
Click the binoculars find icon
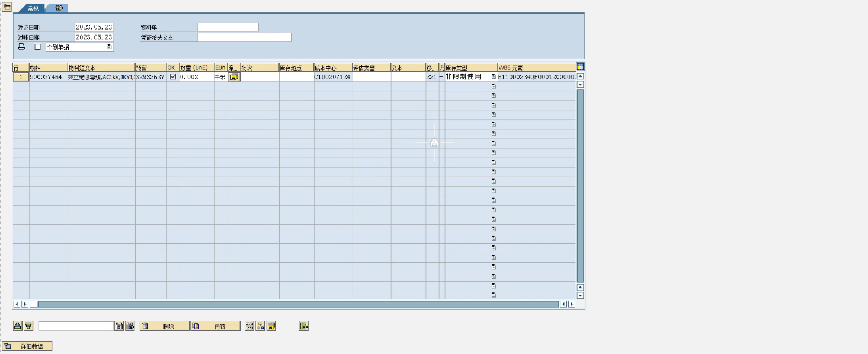pyautogui.click(x=119, y=326)
